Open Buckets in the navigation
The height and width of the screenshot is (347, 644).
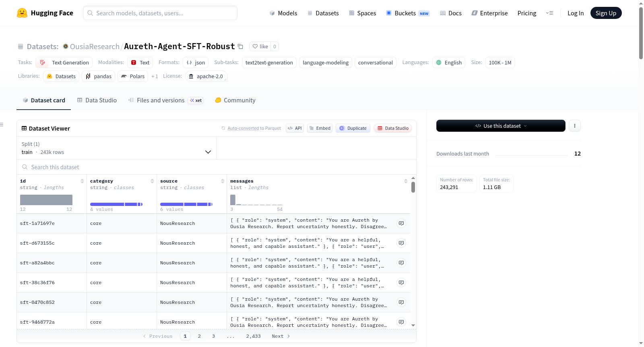point(408,13)
